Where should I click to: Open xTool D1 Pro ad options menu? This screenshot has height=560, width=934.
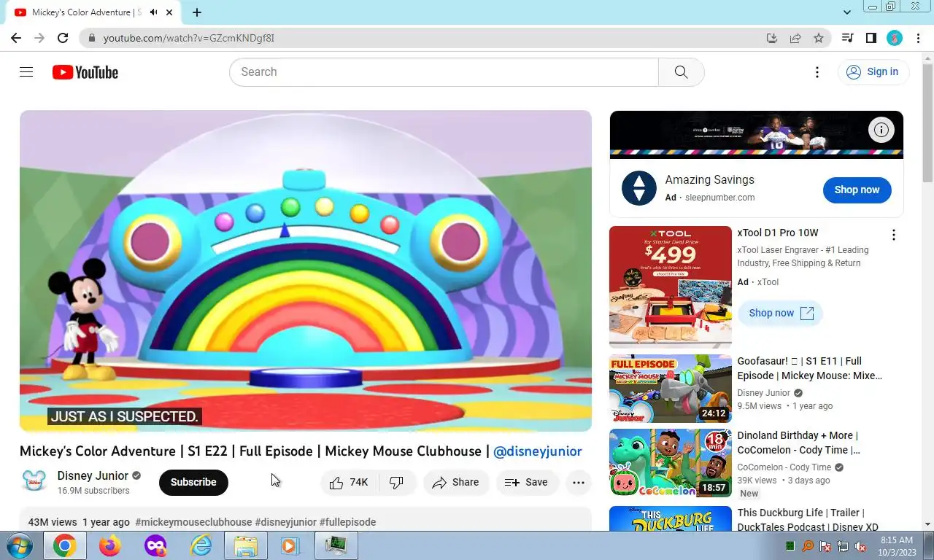[x=893, y=235]
